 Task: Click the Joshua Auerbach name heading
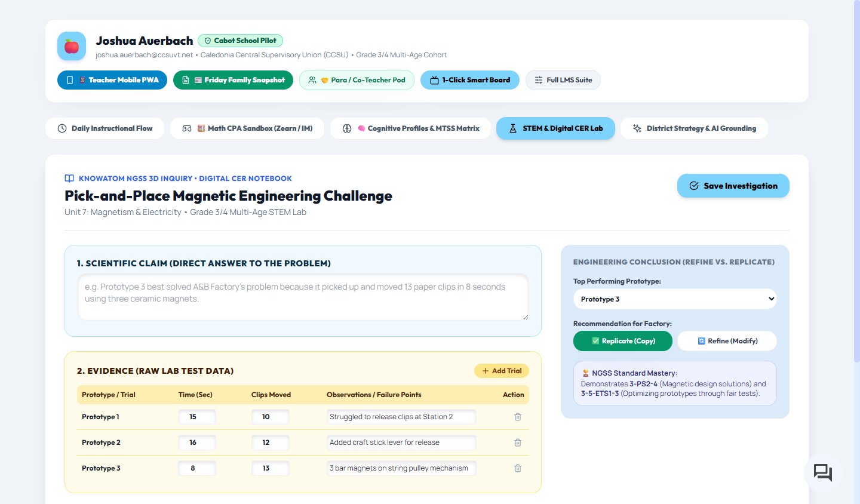point(145,41)
